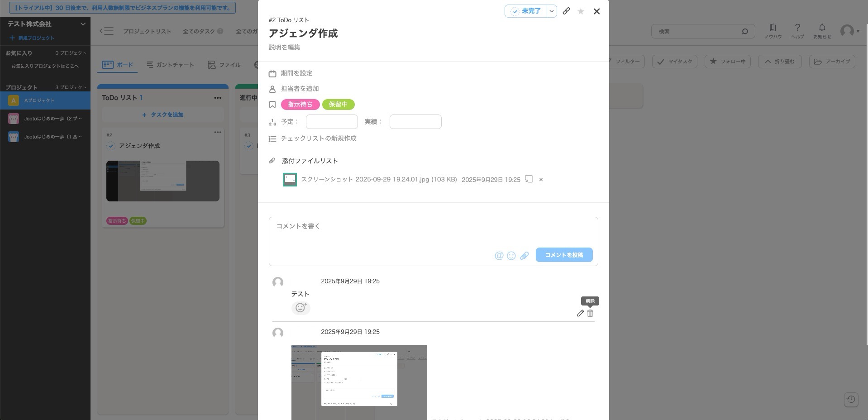The image size is (868, 420).
Task: Copy task link with chain icon
Action: 566,11
